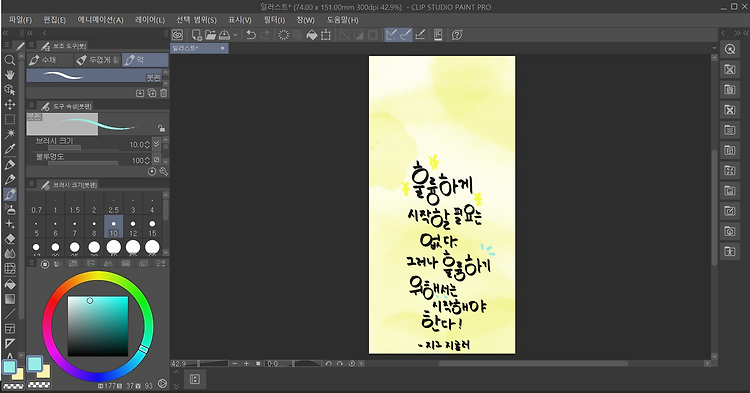
Task: Open Clip Studio launcher icon
Action: click(177, 35)
